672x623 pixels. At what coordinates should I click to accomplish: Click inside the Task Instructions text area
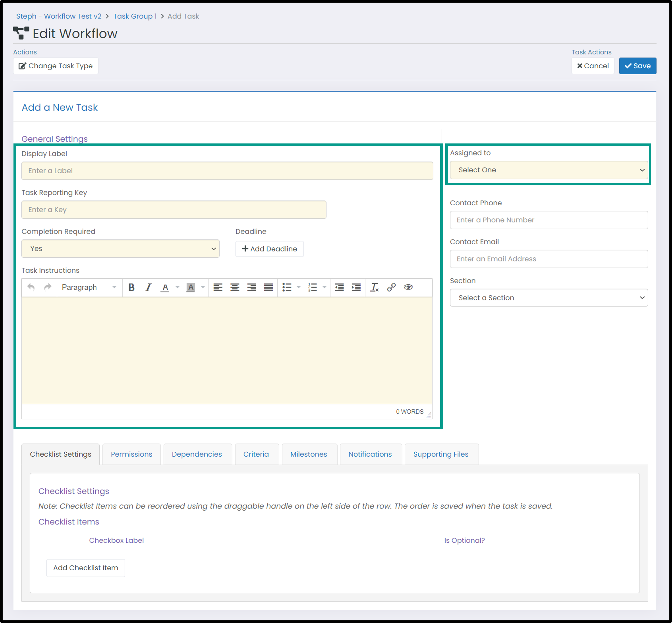pyautogui.click(x=227, y=351)
